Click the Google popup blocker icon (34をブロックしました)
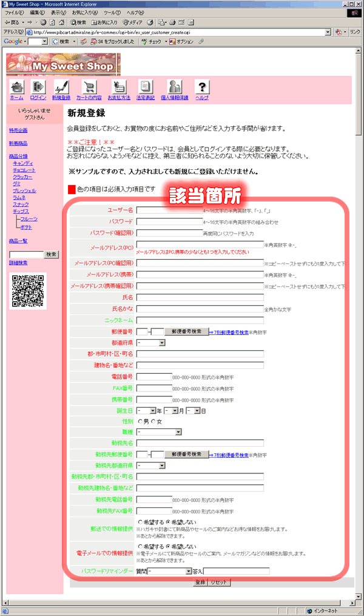Viewport: 364px width, 616px height. (112, 41)
